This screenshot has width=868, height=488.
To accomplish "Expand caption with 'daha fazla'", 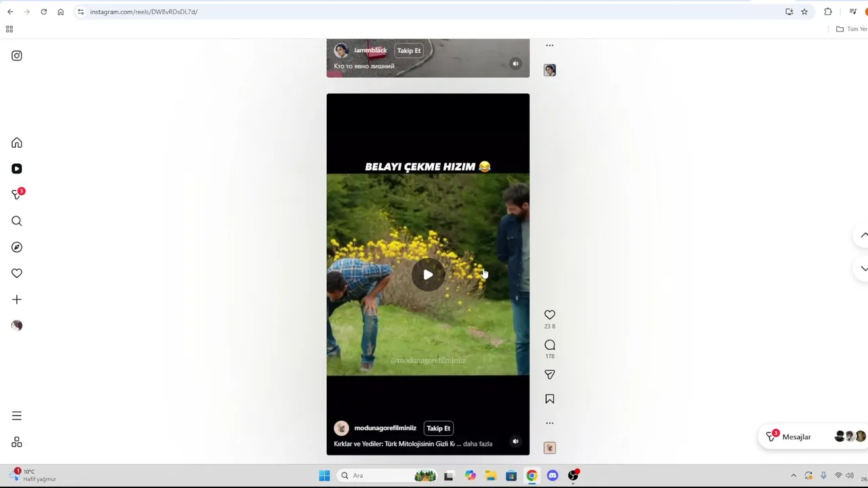I will [477, 444].
